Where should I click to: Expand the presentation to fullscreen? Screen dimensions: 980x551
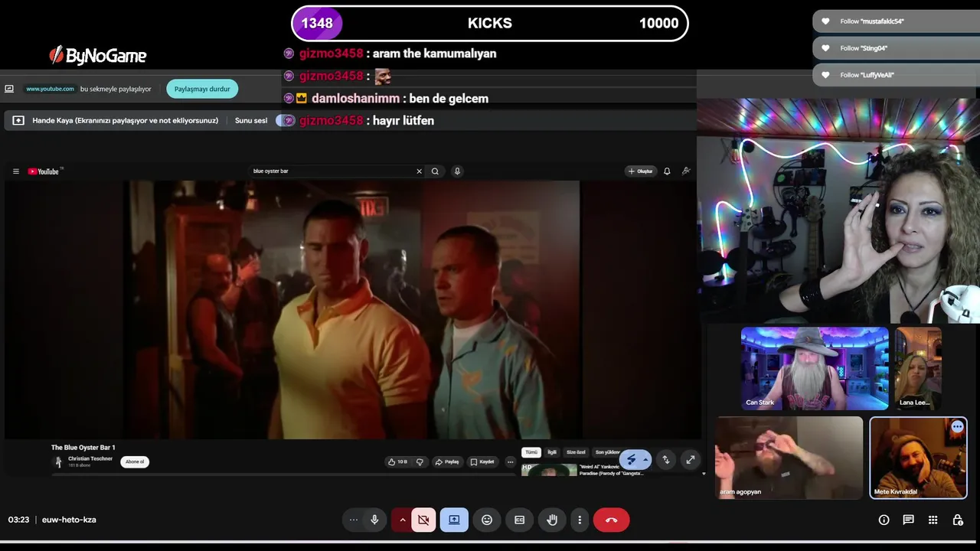tap(691, 460)
